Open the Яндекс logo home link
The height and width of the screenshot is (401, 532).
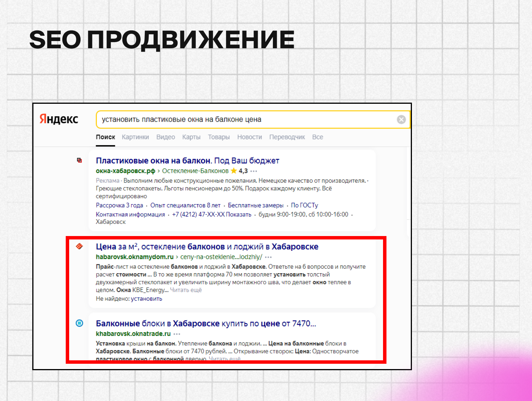coord(59,119)
